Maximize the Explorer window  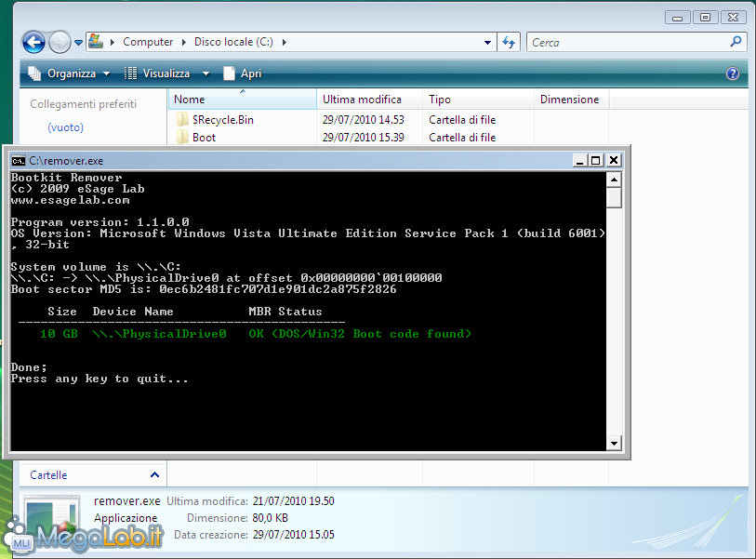(x=705, y=18)
